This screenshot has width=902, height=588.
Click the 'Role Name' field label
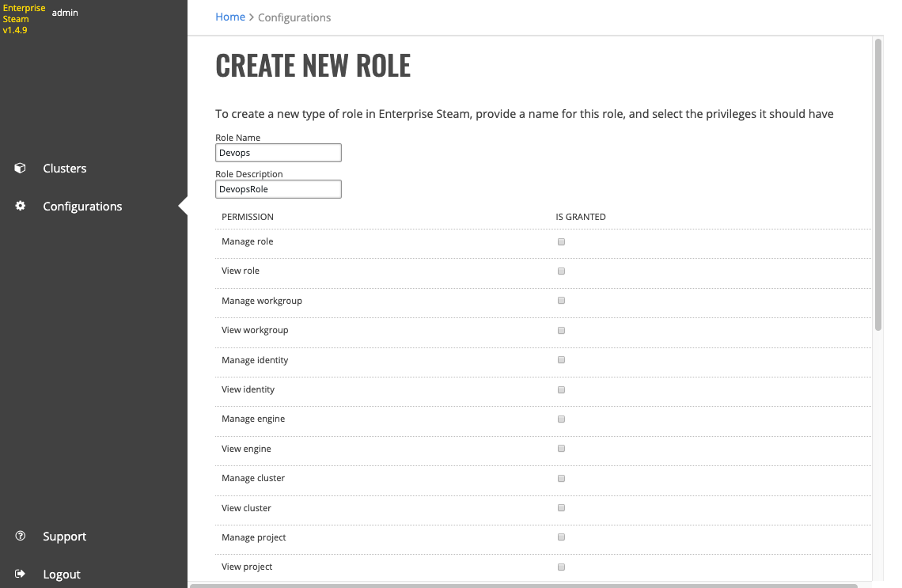tap(237, 138)
